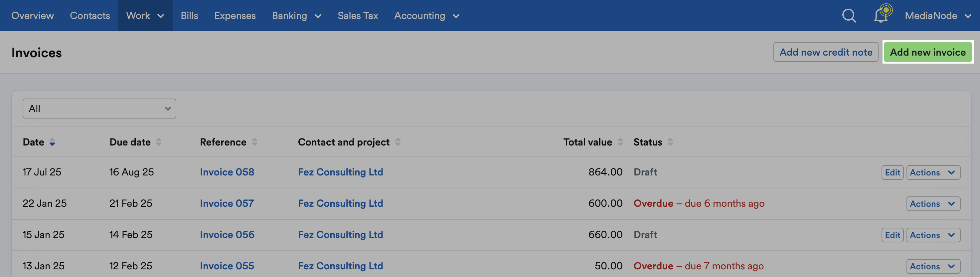Go to the Expenses tab

point(235,16)
